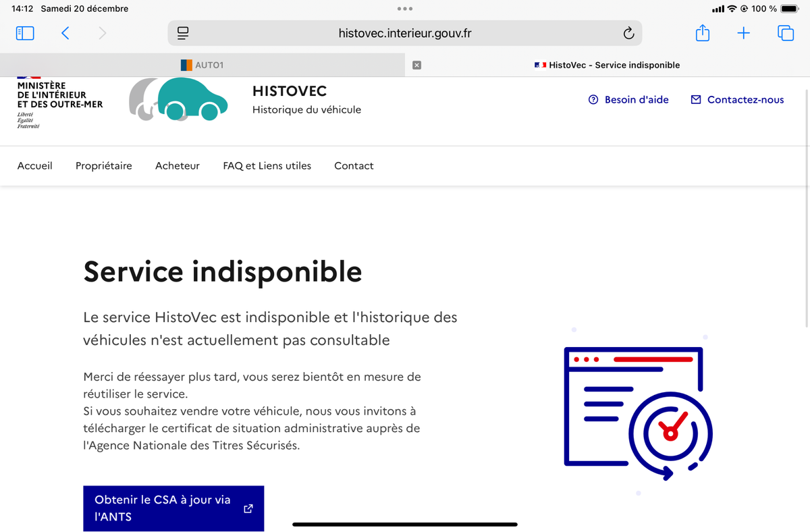Go to the Acheteur section

[178, 165]
